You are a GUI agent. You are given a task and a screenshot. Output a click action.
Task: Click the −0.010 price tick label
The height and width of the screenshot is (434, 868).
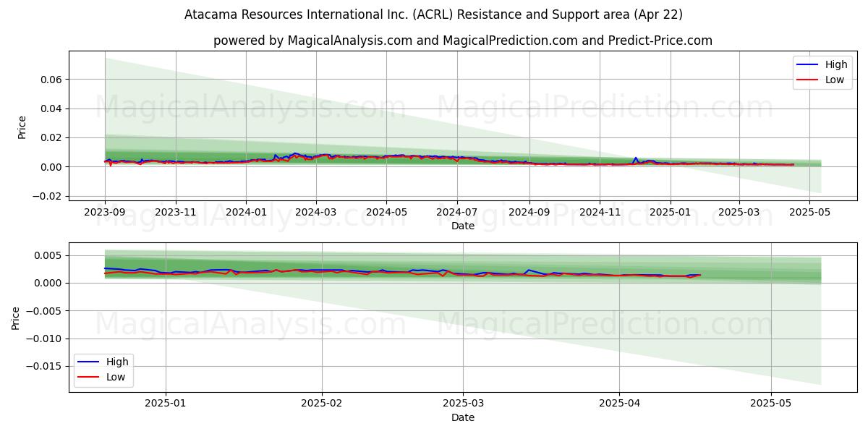pos(46,339)
